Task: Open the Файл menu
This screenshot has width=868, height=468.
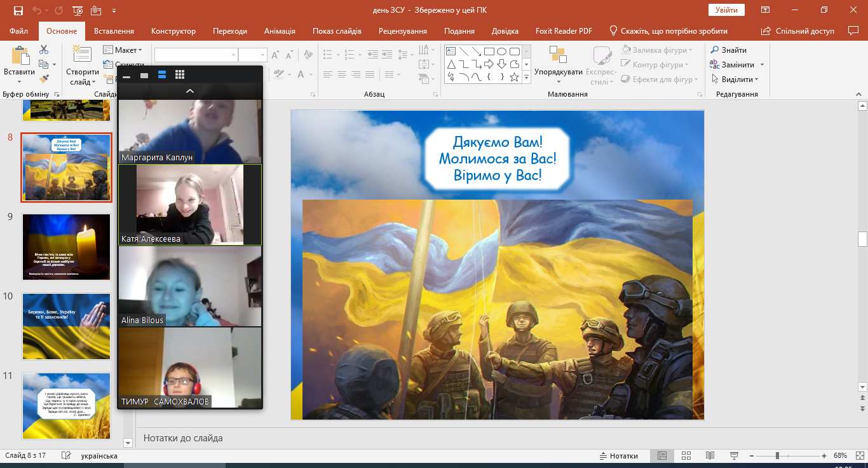Action: tap(19, 31)
